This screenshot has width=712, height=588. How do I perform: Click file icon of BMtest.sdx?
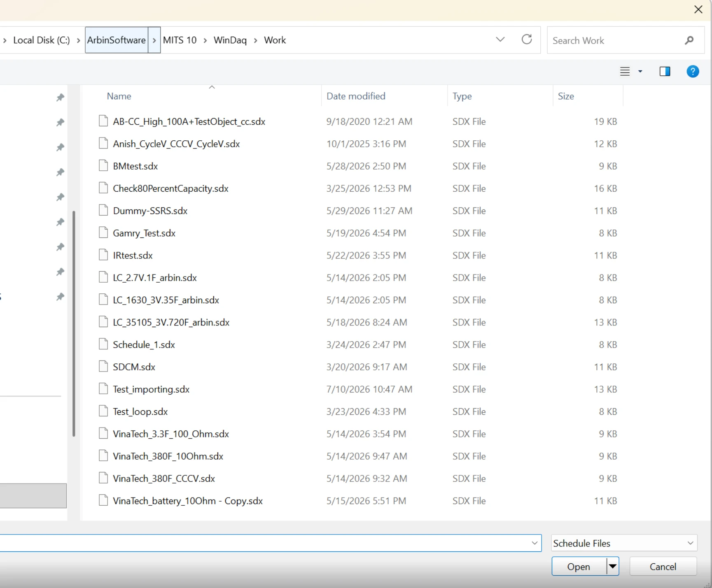coord(103,166)
